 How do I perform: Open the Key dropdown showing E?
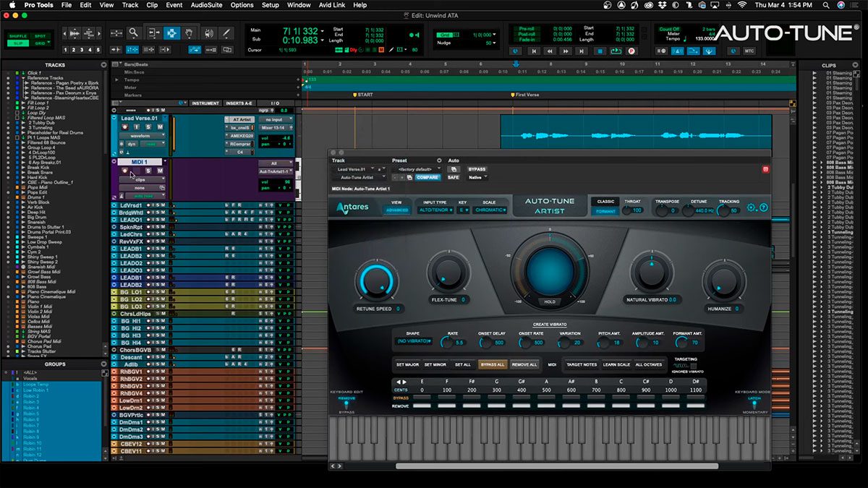click(462, 210)
